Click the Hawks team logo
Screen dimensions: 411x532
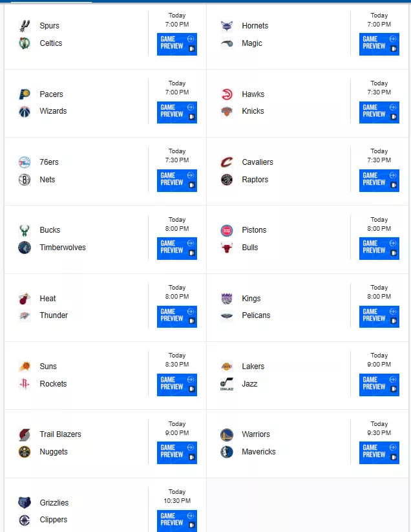point(227,94)
